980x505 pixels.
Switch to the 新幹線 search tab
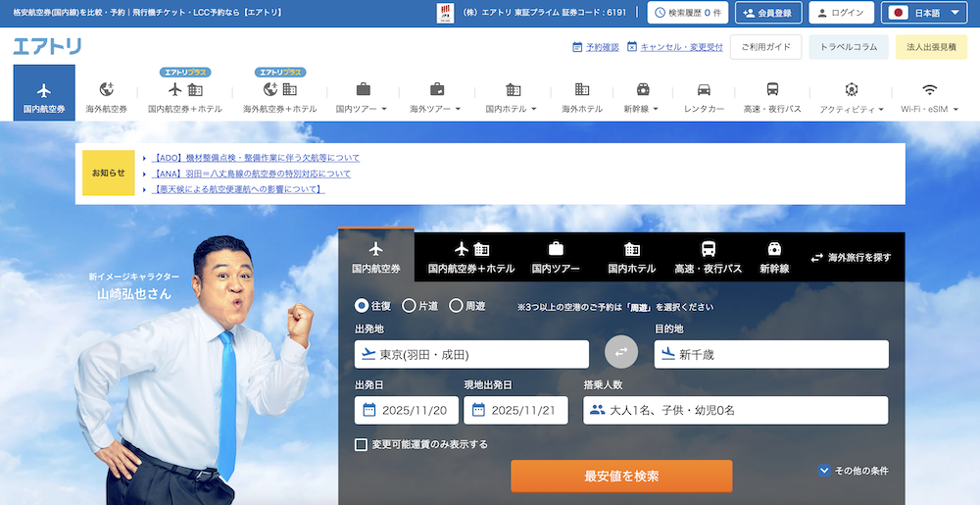(x=774, y=257)
